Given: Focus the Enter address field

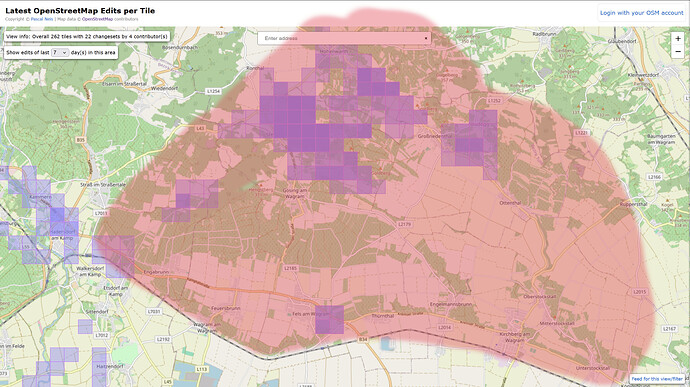Looking at the screenshot, I should pos(343,38).
